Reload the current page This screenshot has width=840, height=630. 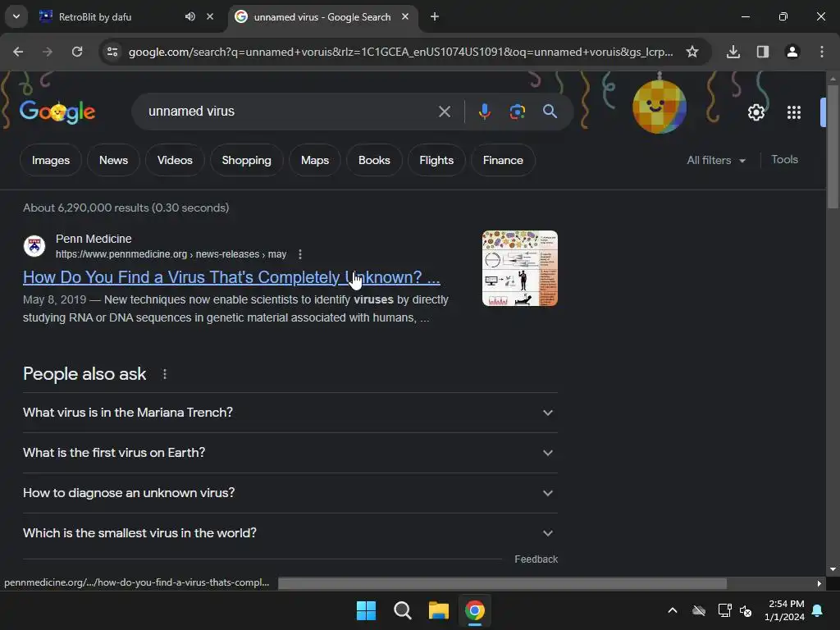pos(77,52)
